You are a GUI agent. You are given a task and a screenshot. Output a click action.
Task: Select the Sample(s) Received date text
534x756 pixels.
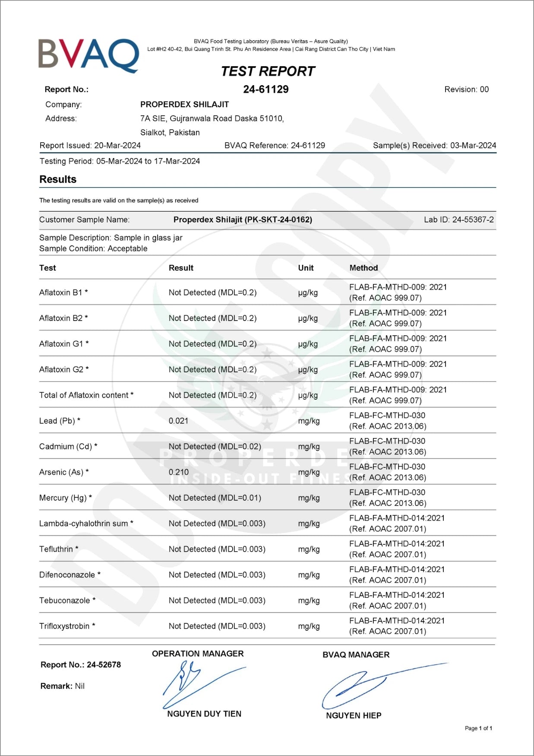[434, 146]
